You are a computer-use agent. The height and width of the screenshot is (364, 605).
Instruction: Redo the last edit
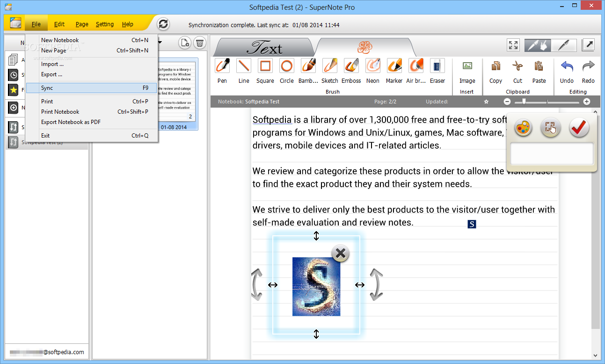[x=588, y=66]
